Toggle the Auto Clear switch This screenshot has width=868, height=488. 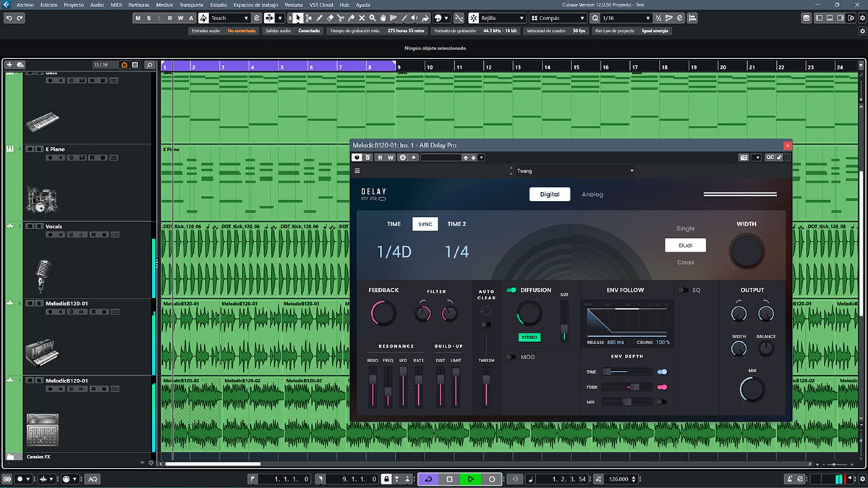pos(486,325)
